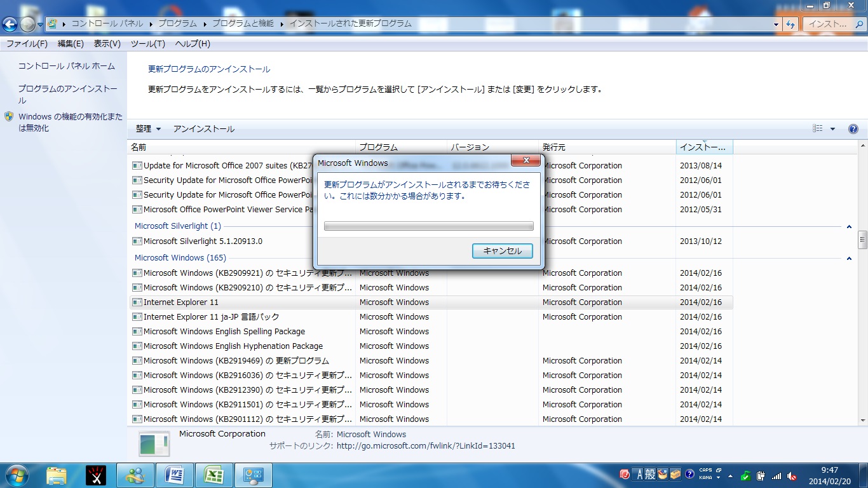868x488 pixels.
Task: Sort by the 名前 column header
Action: (241, 147)
